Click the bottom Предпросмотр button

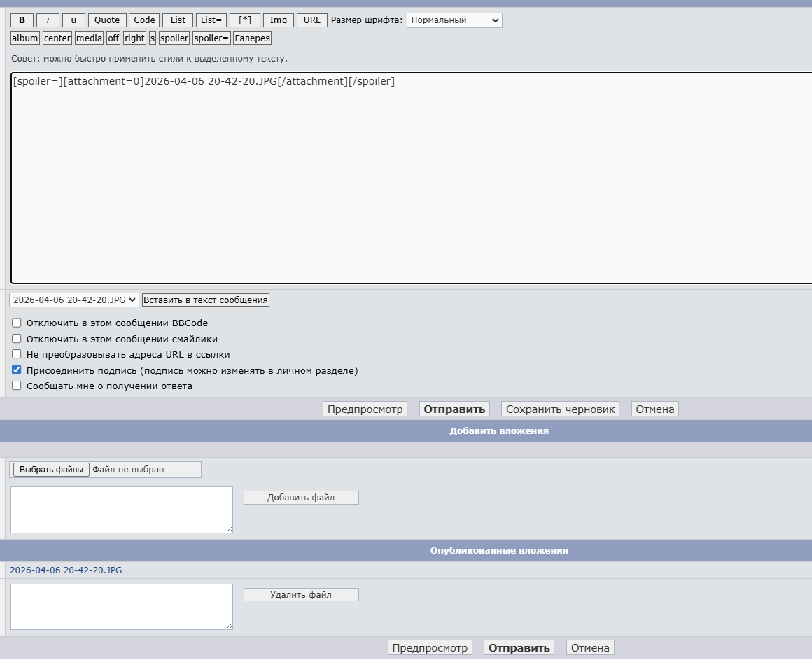430,647
